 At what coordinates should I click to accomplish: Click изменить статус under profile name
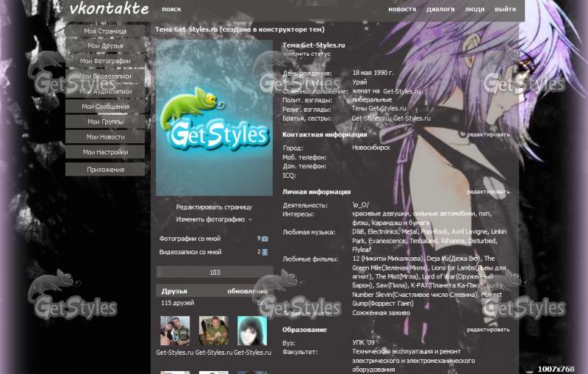306,54
